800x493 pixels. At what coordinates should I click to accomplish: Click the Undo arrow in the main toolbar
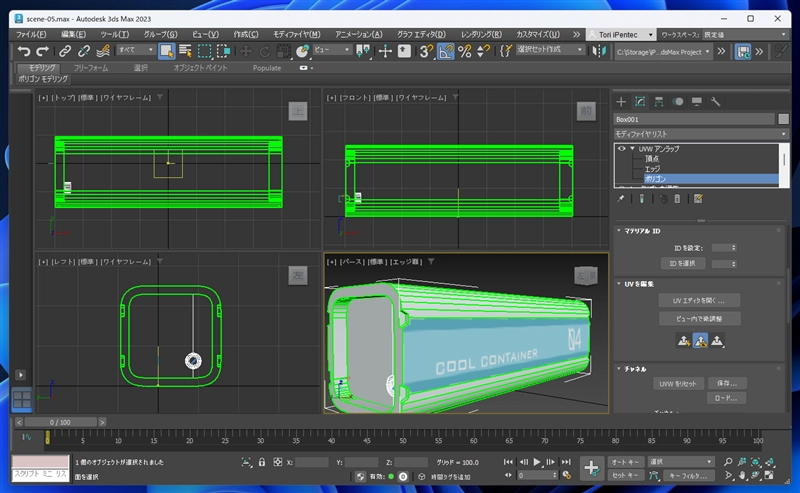coord(24,50)
